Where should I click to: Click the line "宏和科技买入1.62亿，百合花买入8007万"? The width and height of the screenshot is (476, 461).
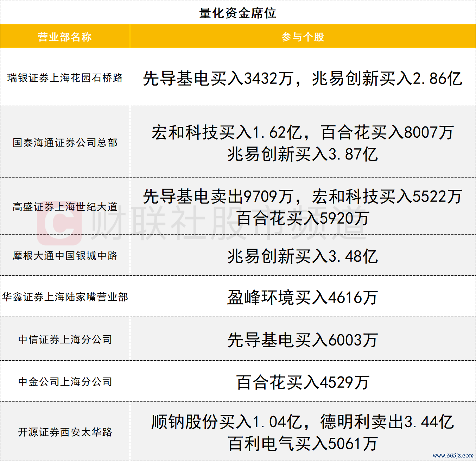(x=303, y=132)
